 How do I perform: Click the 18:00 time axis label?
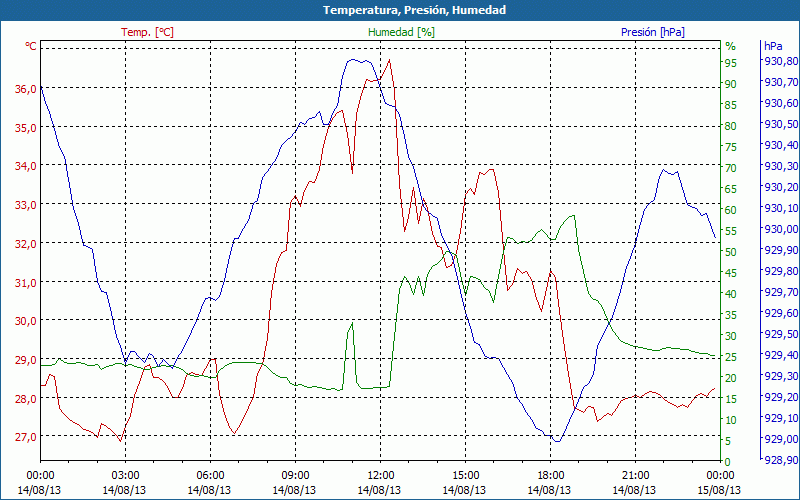click(551, 476)
